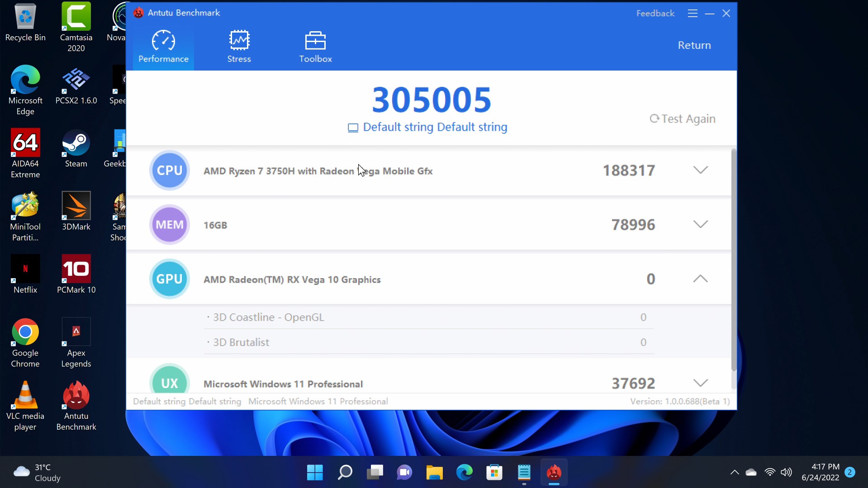Open the Windows Start menu

pyautogui.click(x=315, y=473)
